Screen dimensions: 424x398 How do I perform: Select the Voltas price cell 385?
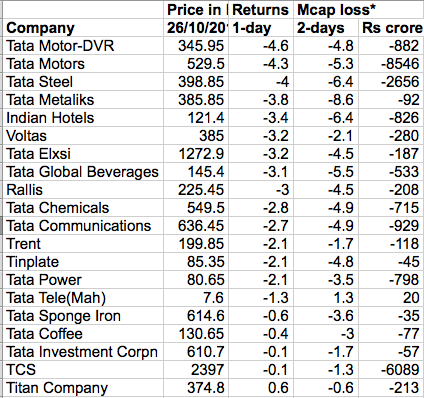196,136
